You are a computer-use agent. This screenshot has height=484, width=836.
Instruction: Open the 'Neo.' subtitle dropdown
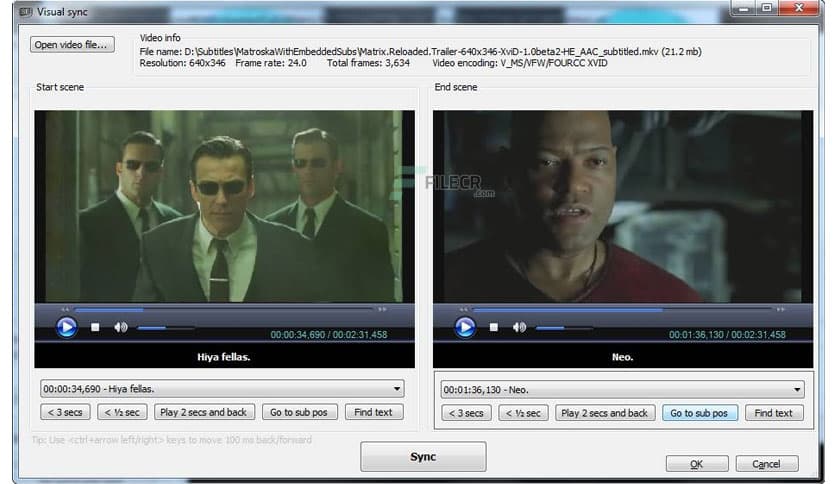797,390
